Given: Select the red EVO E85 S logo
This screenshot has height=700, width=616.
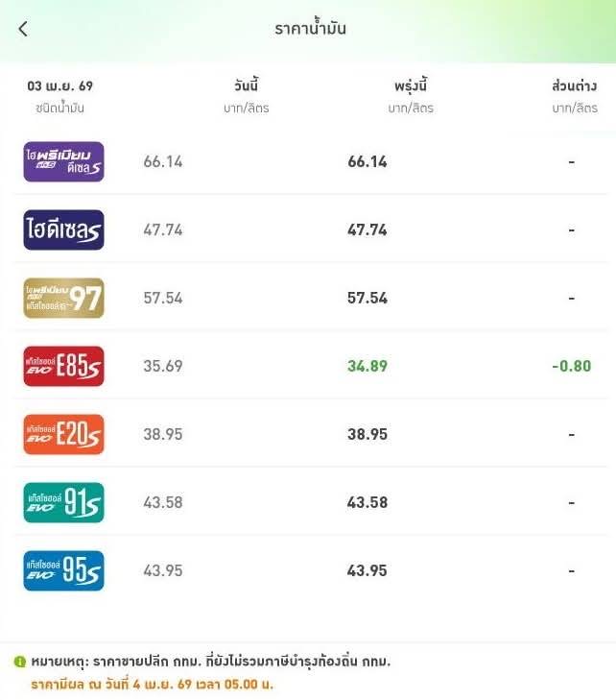Looking at the screenshot, I should point(63,366).
